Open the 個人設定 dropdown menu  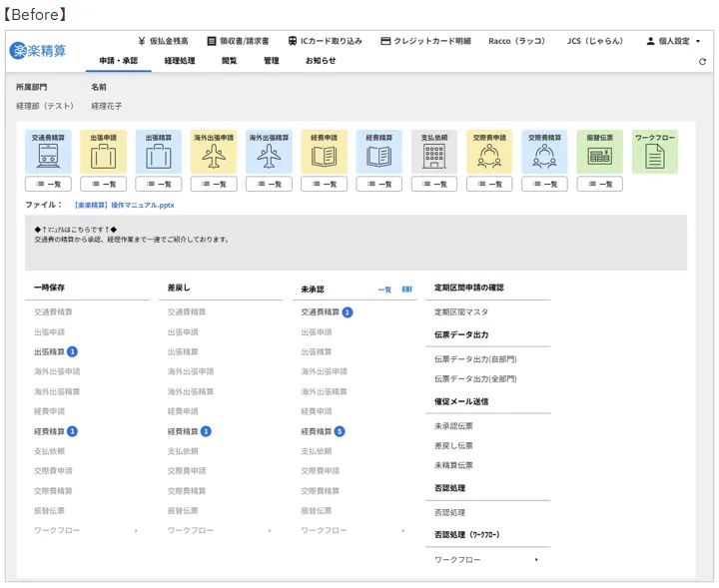coord(673,41)
